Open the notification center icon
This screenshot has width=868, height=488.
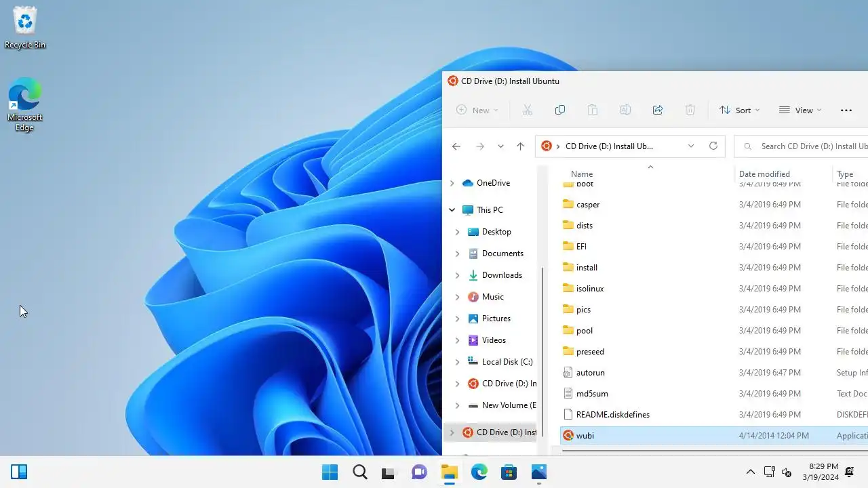[850, 472]
